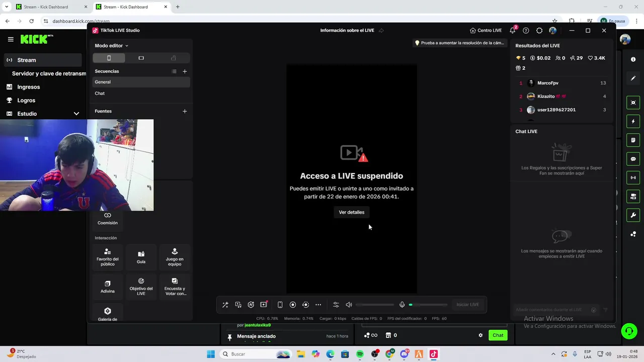The image size is (644, 362).
Task: Open Spotify from the taskbar
Action: (x=360, y=354)
